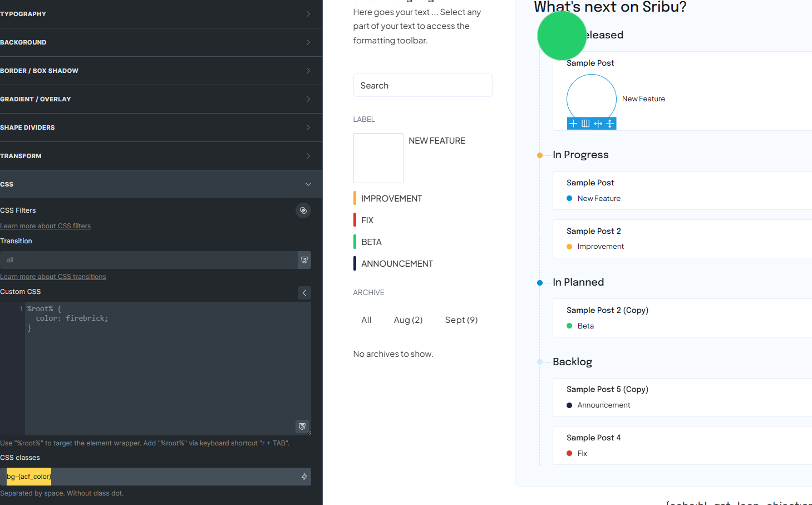812x505 pixels.
Task: Open Learn more about CSS filters link
Action: coord(46,226)
